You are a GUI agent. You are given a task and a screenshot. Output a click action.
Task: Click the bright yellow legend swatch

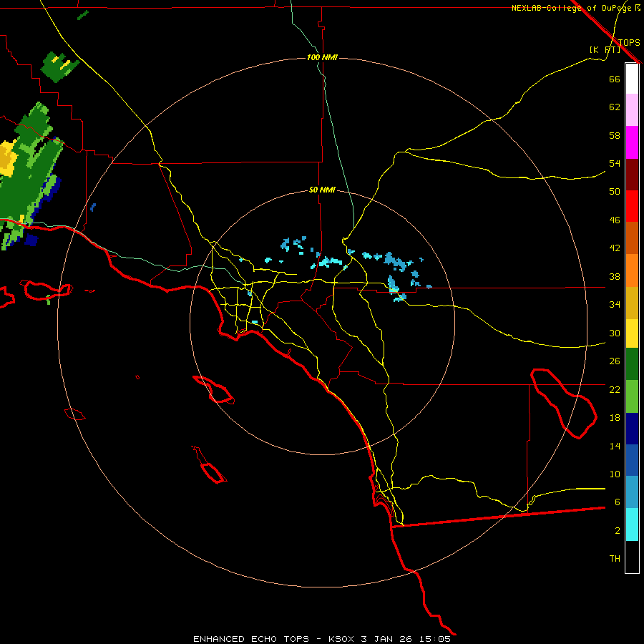[x=632, y=333]
